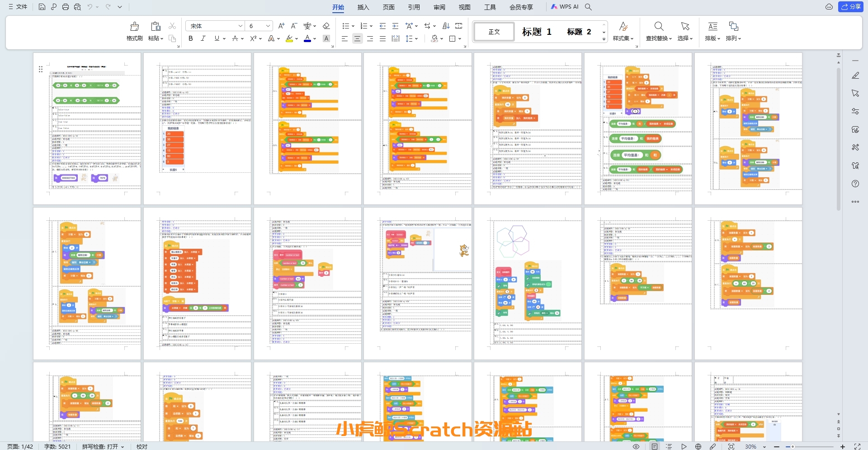868x450 pixels.
Task: Open the zoom percentage dropdown arrow
Action: [764, 446]
